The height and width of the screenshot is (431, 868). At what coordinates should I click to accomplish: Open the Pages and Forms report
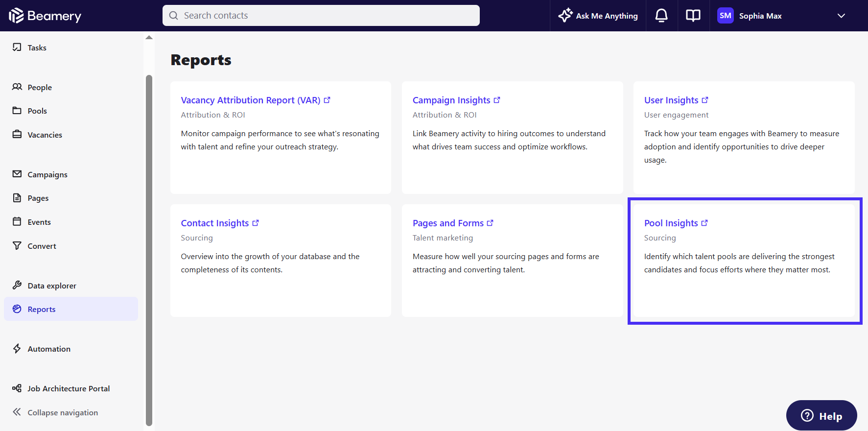448,223
